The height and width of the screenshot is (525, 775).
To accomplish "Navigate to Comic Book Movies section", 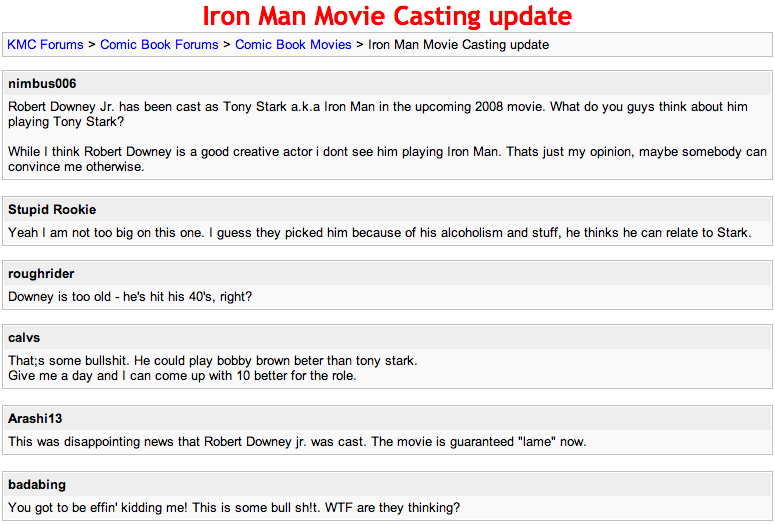I will pyautogui.click(x=293, y=45).
